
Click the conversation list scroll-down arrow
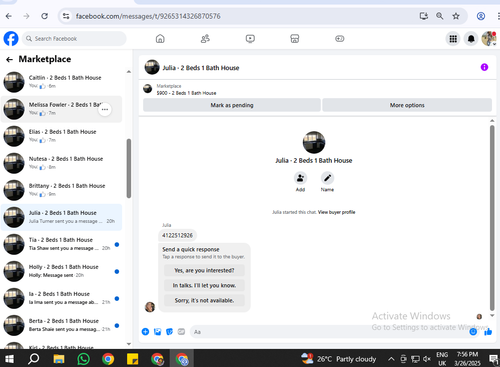[129, 344]
